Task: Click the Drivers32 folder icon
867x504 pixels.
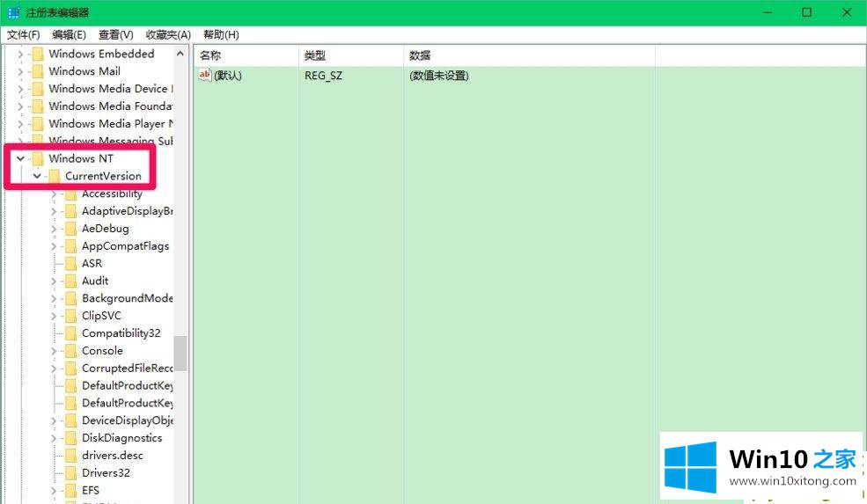Action: 70,473
